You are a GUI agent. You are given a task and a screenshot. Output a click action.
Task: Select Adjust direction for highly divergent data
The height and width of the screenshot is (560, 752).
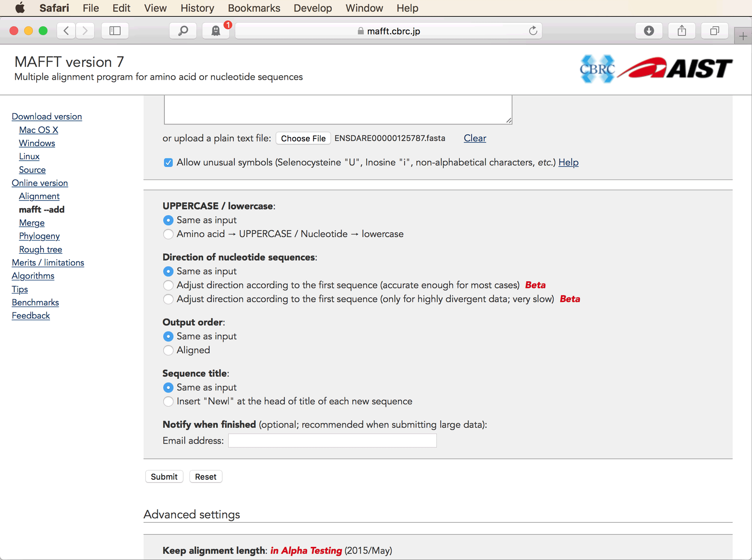click(168, 299)
